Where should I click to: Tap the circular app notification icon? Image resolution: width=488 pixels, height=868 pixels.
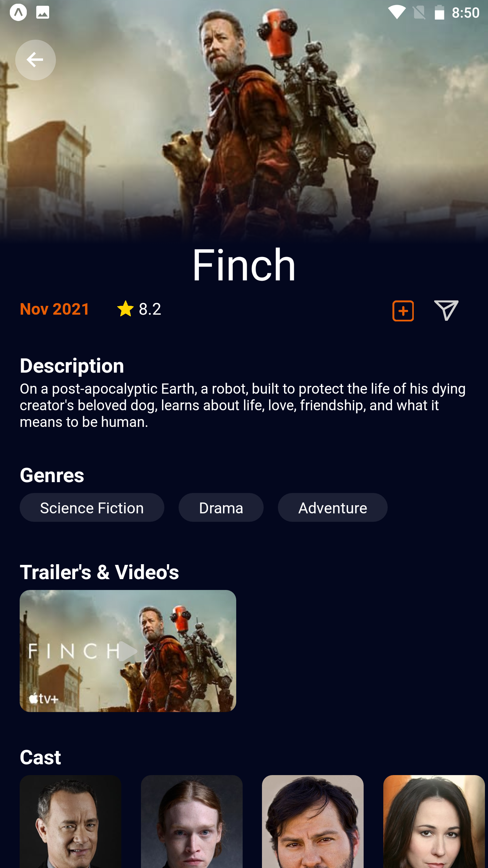pos(18,13)
